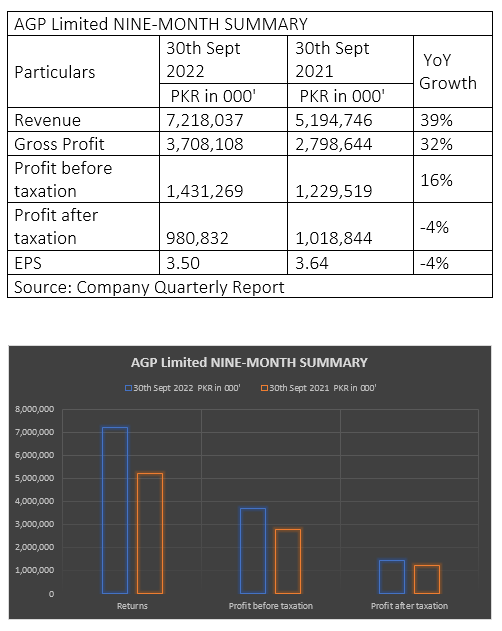Click the Revenue 7,218,037 cell
This screenshot has height=631, width=502.
click(x=223, y=120)
